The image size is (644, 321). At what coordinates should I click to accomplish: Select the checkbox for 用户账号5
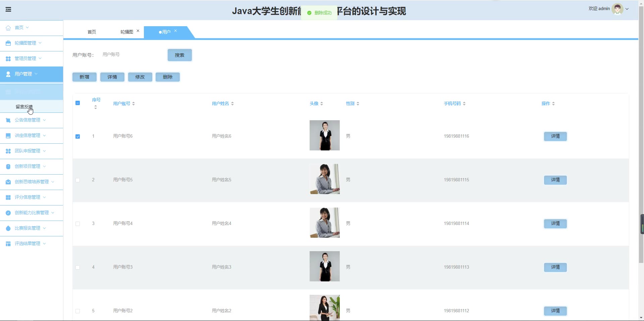78,180
